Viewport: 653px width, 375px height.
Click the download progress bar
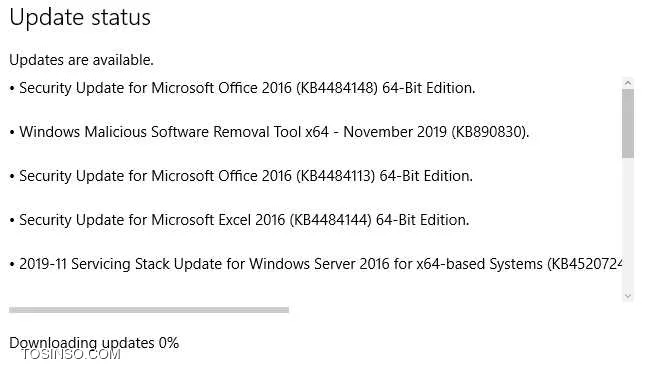coord(149,310)
